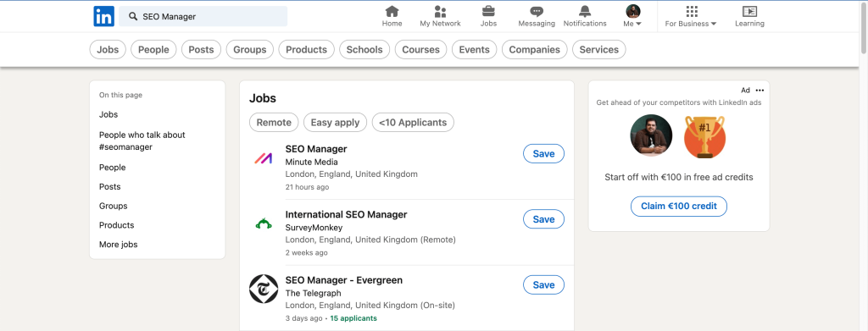Open ad options three-dot menu

tap(759, 91)
